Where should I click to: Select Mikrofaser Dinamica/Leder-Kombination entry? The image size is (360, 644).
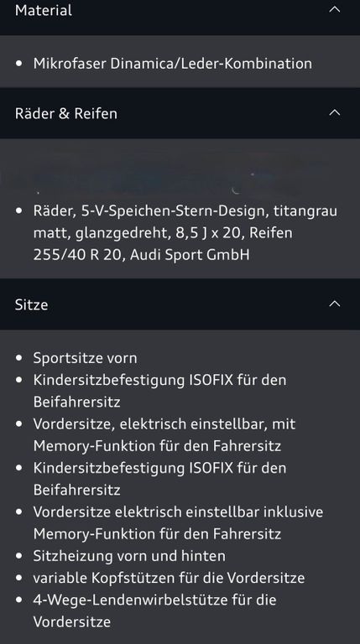tap(173, 63)
